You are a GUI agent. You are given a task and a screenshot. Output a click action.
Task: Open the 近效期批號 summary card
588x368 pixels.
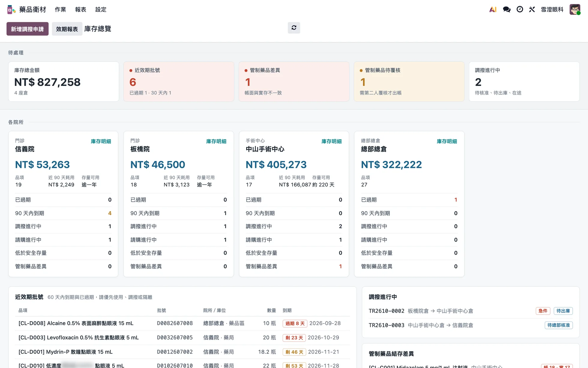(x=179, y=81)
